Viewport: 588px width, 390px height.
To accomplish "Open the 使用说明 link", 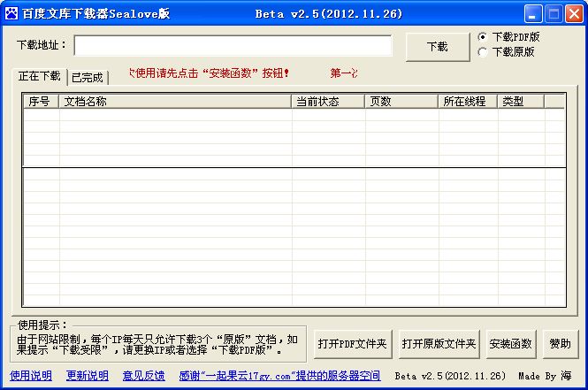I will point(31,376).
